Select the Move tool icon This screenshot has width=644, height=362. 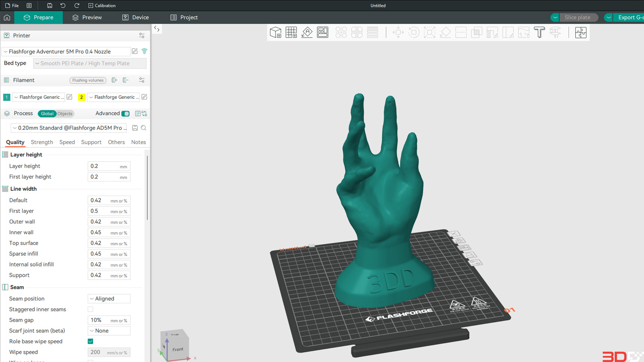pyautogui.click(x=398, y=33)
